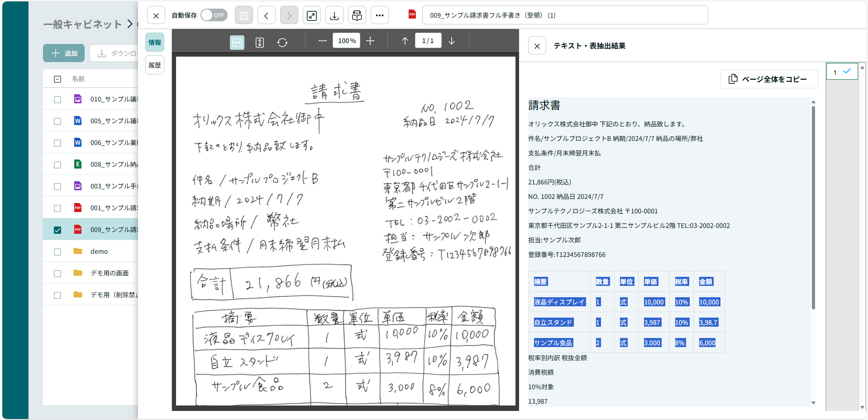Viewport: 868px width, 420px height.
Task: Click the extraction results scrollbar
Action: (813, 208)
